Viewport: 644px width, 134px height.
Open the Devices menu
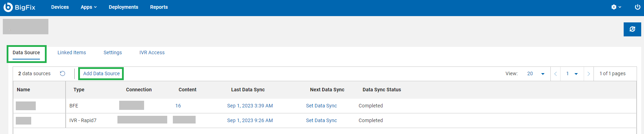pyautogui.click(x=60, y=7)
